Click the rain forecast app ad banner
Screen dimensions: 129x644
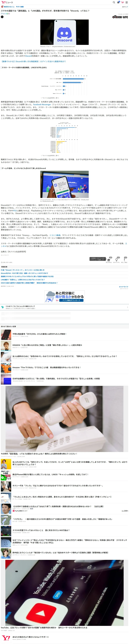tap(64, 296)
